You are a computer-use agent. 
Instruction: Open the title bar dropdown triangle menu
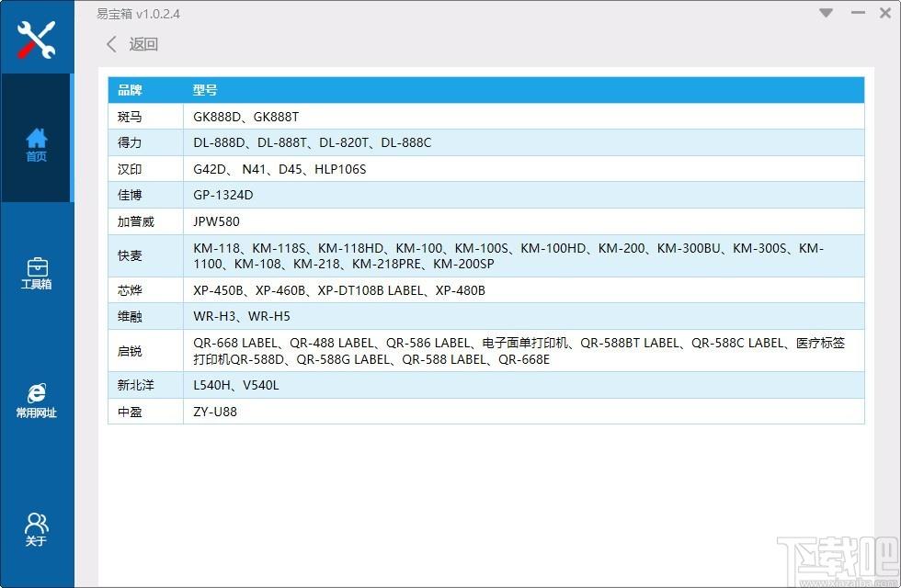coord(827,13)
